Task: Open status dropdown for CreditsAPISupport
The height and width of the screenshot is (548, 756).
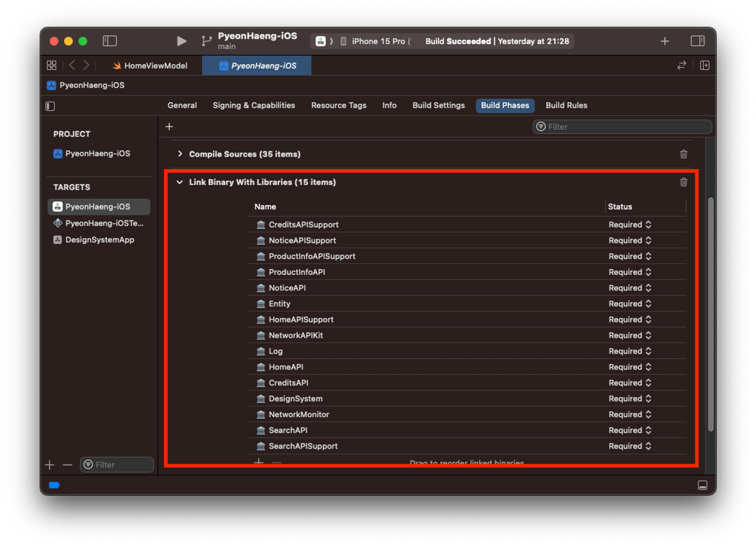Action: point(630,225)
